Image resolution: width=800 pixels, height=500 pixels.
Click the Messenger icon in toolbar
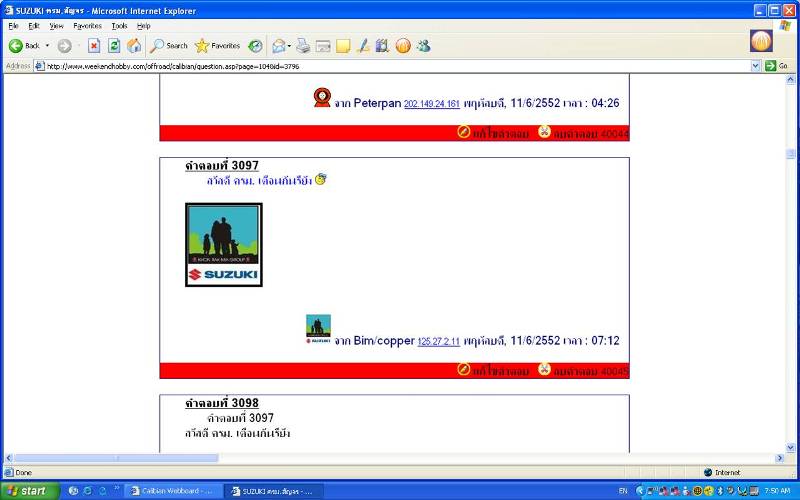[x=423, y=46]
